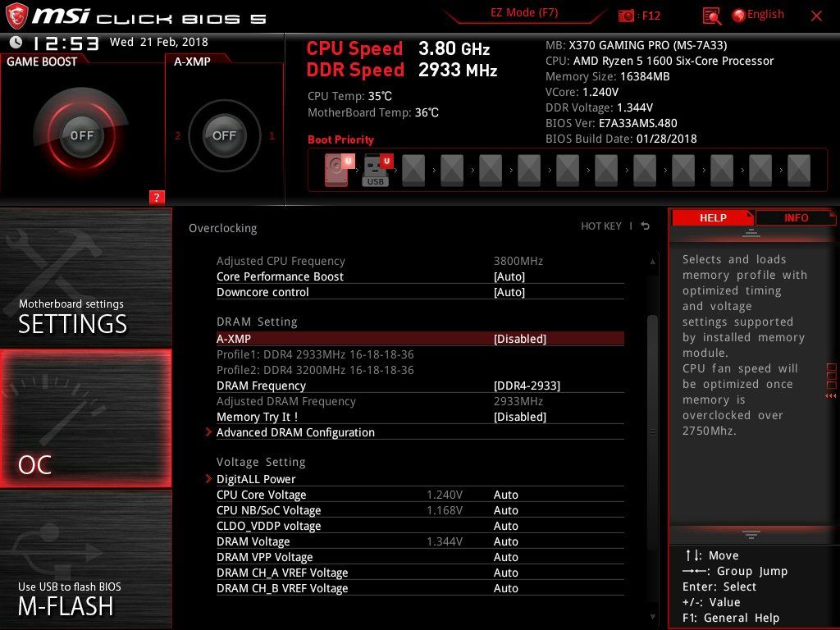The image size is (840, 630).
Task: Toggle the A-XMP OFF knob
Action: (224, 135)
